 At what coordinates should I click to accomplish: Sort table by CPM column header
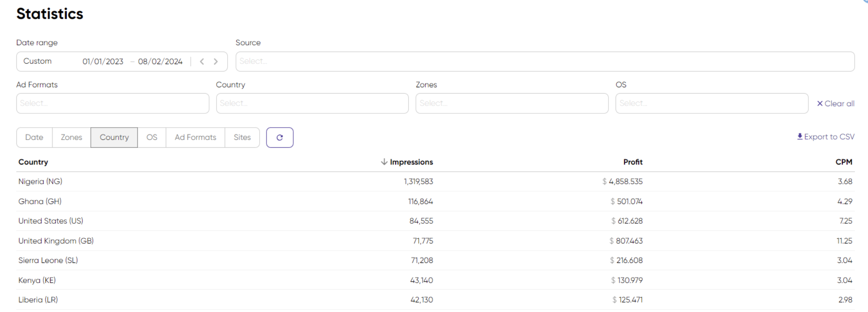tap(843, 162)
